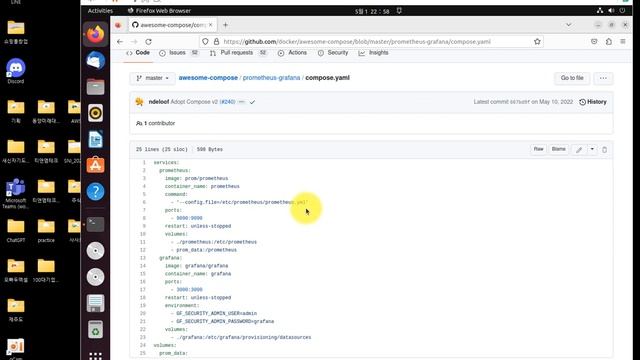This screenshot has height=360, width=640.
Task: Open the floppy drive icon in dock
Action: pos(96,303)
